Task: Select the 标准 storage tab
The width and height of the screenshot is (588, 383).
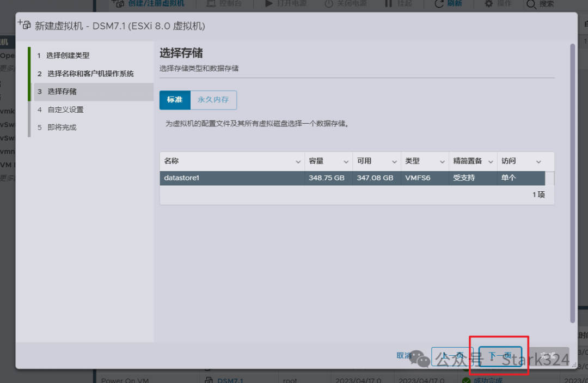Action: [175, 100]
